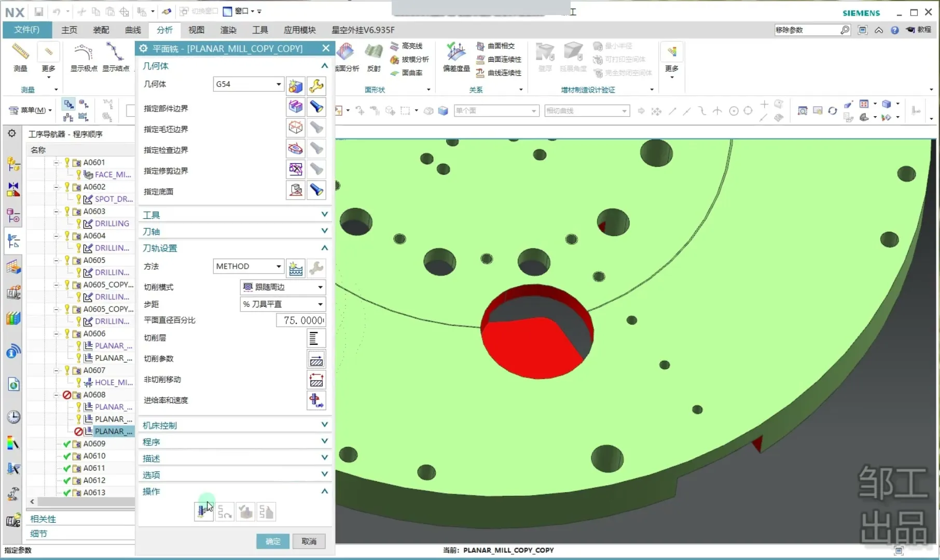Click the 取消 button
This screenshot has height=560, width=940.
[x=309, y=541]
